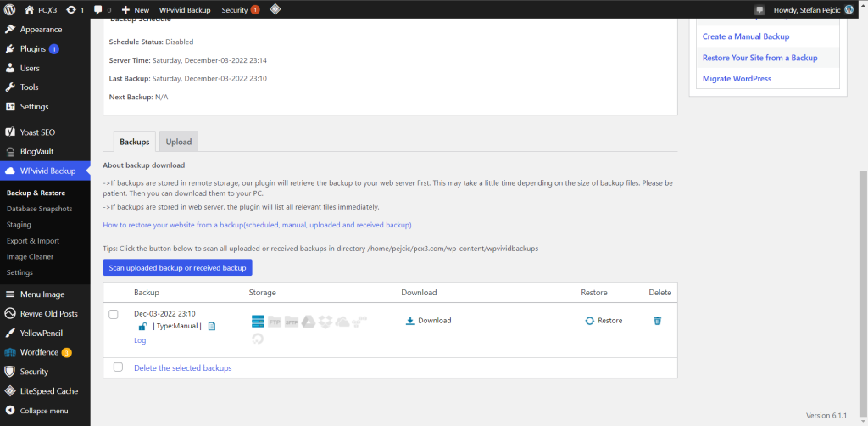The height and width of the screenshot is (426, 868).
Task: Open comments bubble in admin bar
Action: coord(103,10)
